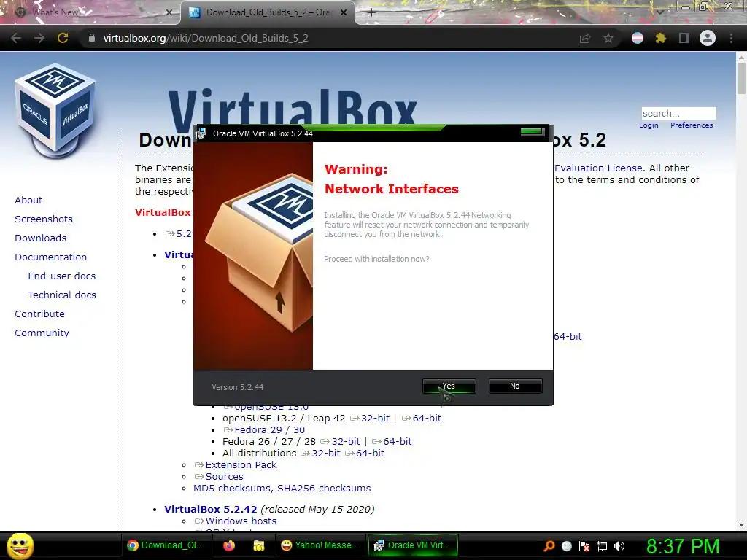Open the smiley start menu button

pos(20,545)
